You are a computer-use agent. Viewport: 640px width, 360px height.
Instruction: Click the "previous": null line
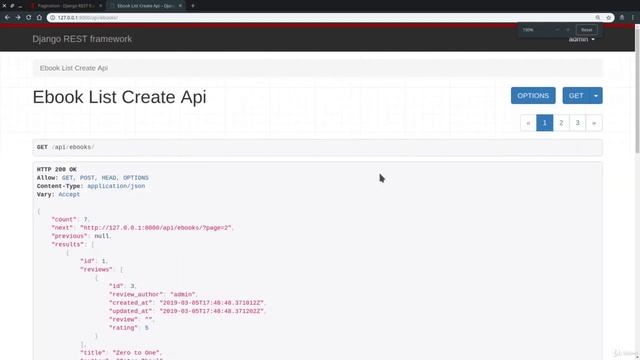tap(81, 236)
